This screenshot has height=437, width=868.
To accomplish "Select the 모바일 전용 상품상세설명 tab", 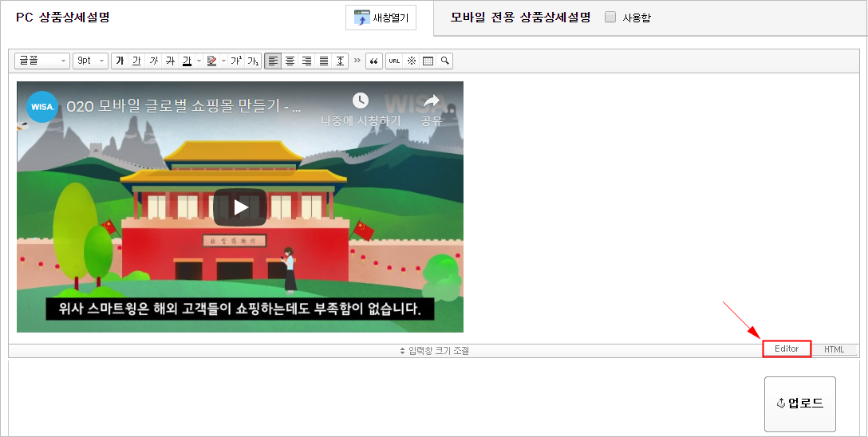I will (x=520, y=18).
